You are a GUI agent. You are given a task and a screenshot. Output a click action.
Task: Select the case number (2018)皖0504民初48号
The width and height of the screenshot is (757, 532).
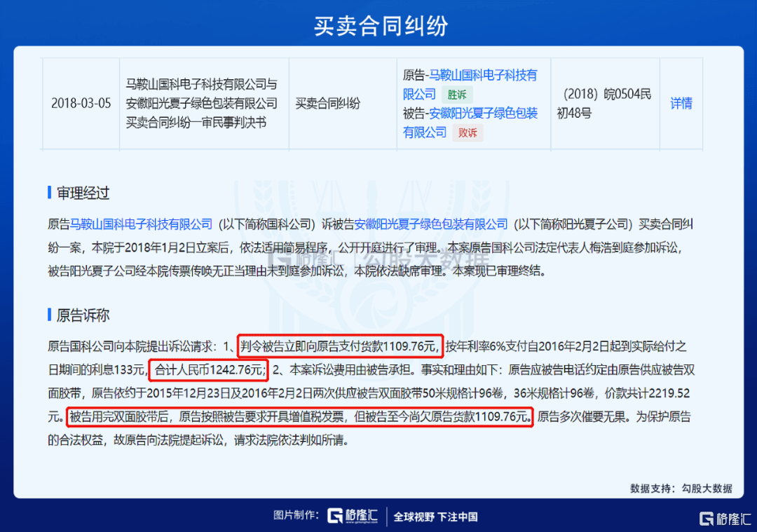[604, 103]
